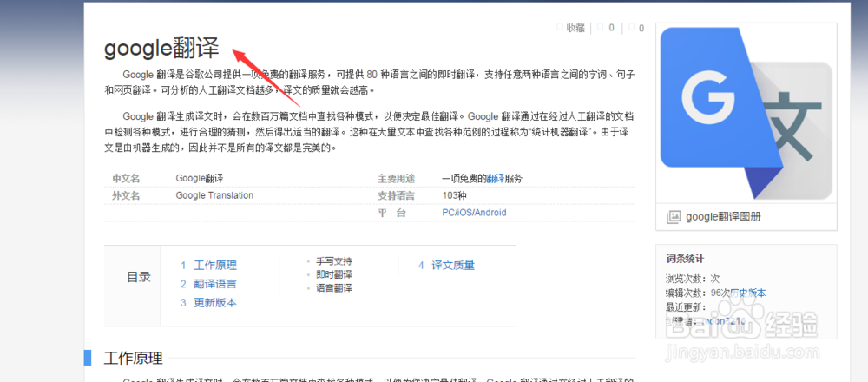Open the creator profile link moon3216
868x382 pixels.
click(x=725, y=321)
